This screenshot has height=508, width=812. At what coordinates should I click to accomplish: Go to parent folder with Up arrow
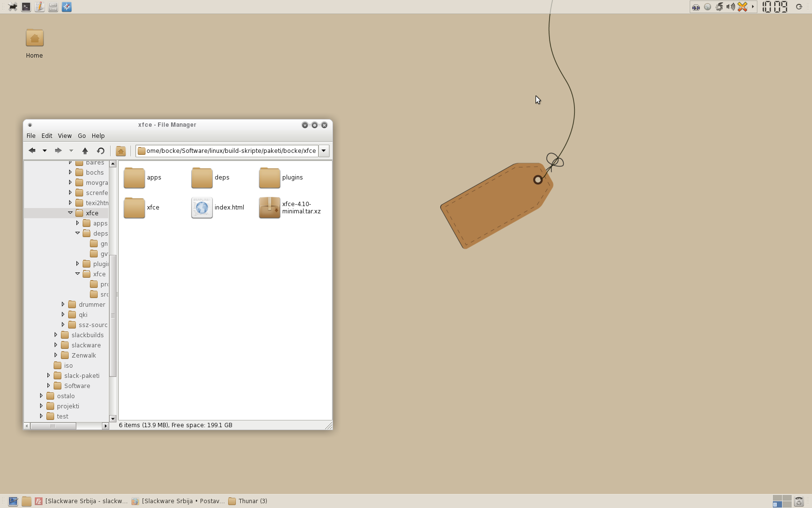[85, 150]
